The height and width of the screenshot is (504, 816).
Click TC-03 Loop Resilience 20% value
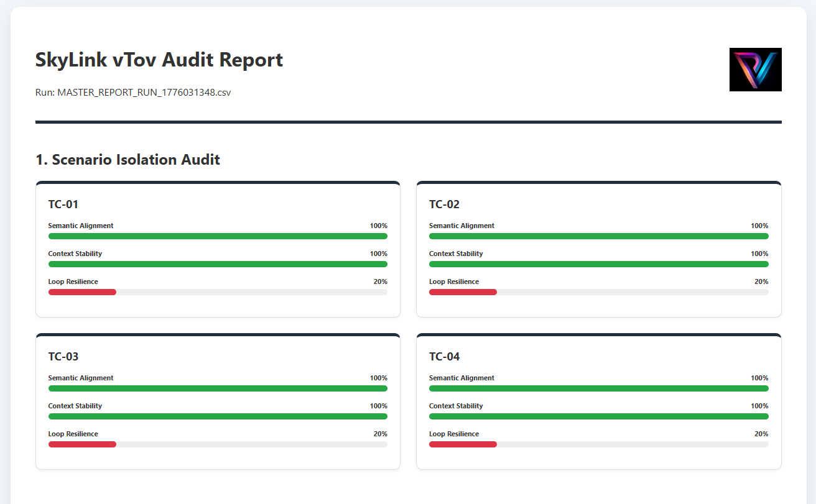pyautogui.click(x=381, y=434)
